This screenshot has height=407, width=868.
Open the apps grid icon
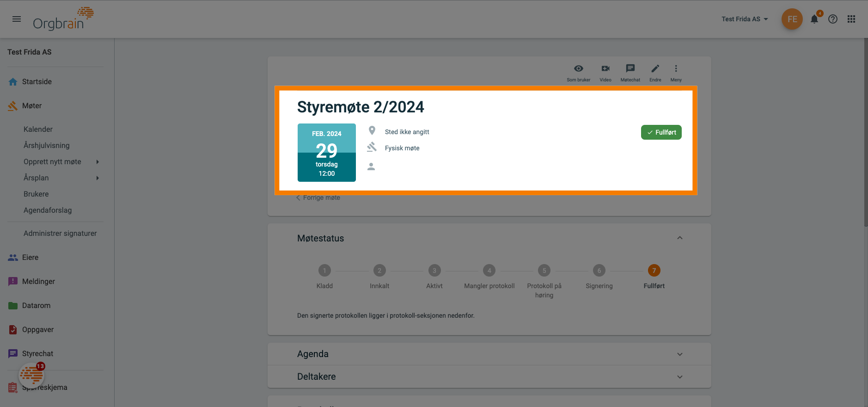pos(851,19)
